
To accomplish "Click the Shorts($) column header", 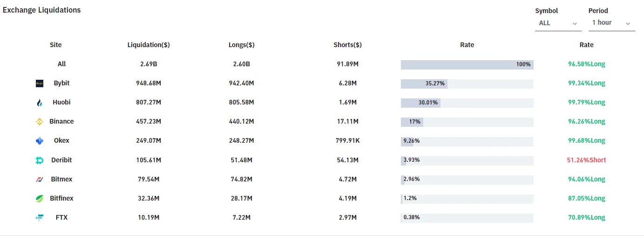I will coord(347,45).
